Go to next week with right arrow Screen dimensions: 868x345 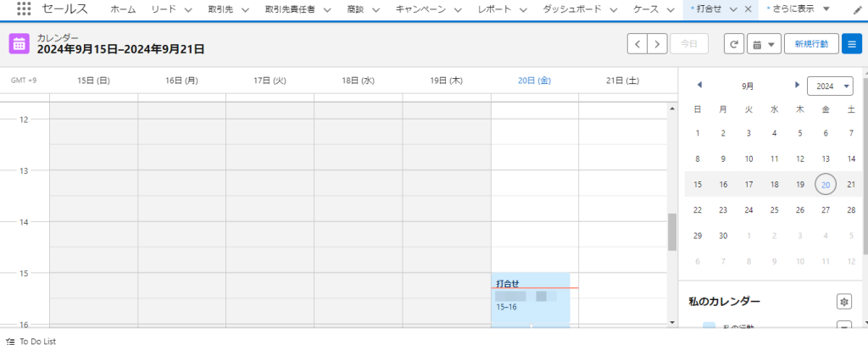(x=657, y=44)
